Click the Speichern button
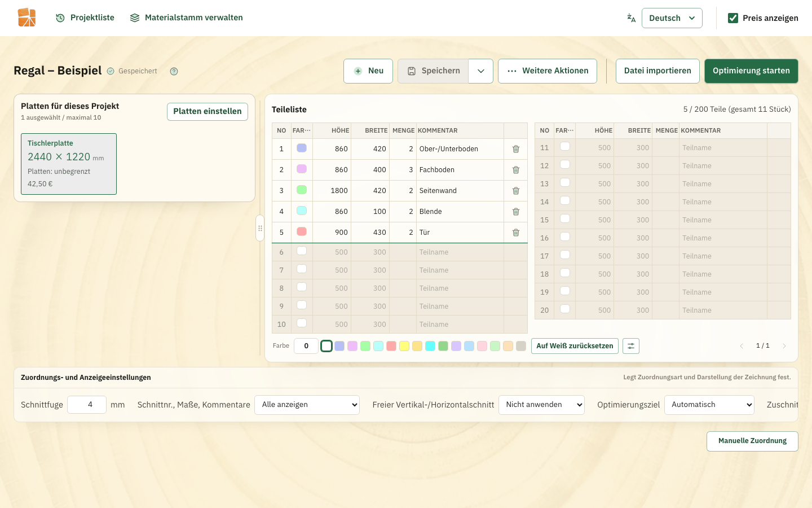Viewport: 812px width, 508px height. (433, 71)
